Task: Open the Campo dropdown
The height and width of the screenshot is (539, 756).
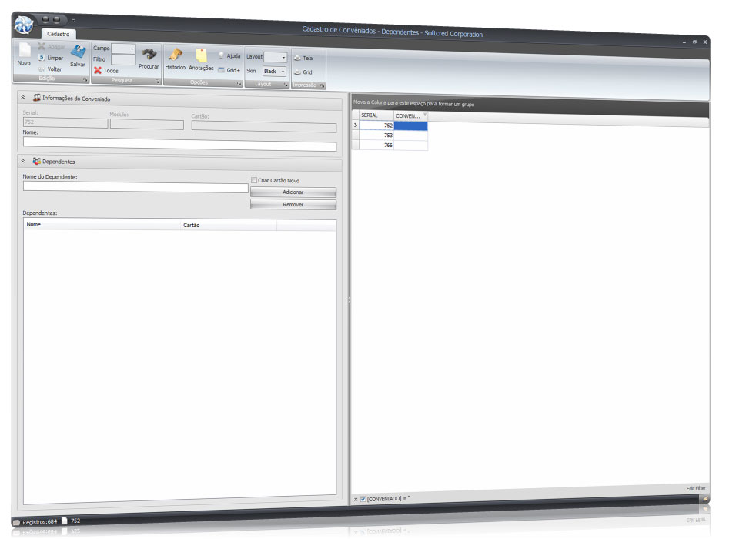Action: [x=132, y=49]
